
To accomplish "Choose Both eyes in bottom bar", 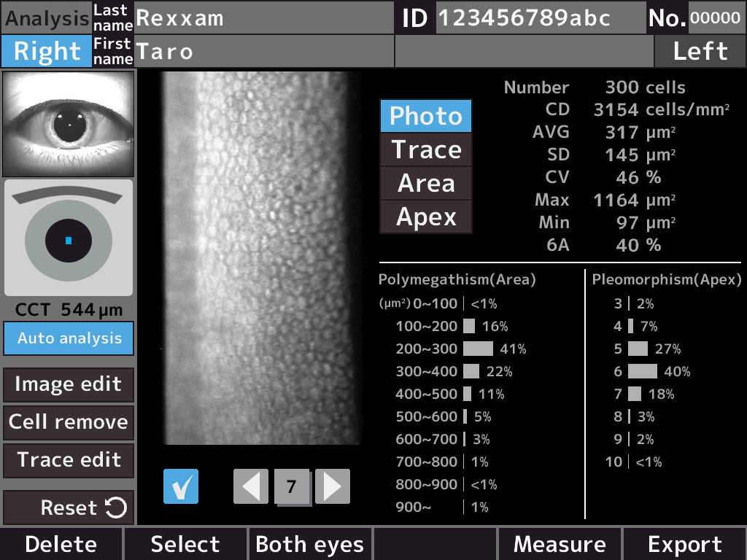I will click(309, 545).
